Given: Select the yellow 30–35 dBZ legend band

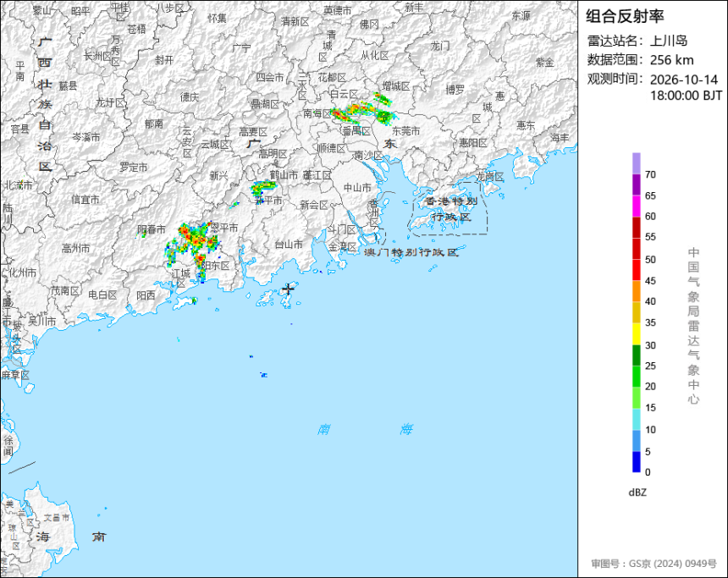Looking at the screenshot, I should 636,333.
